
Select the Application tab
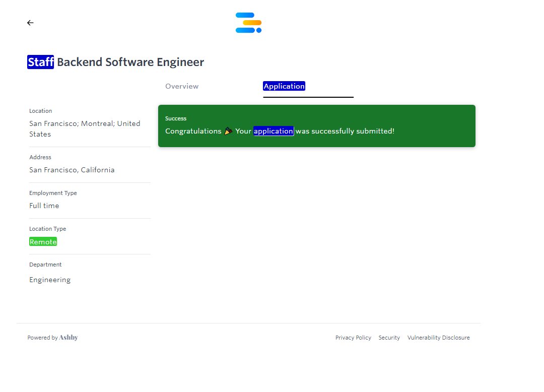tap(284, 86)
